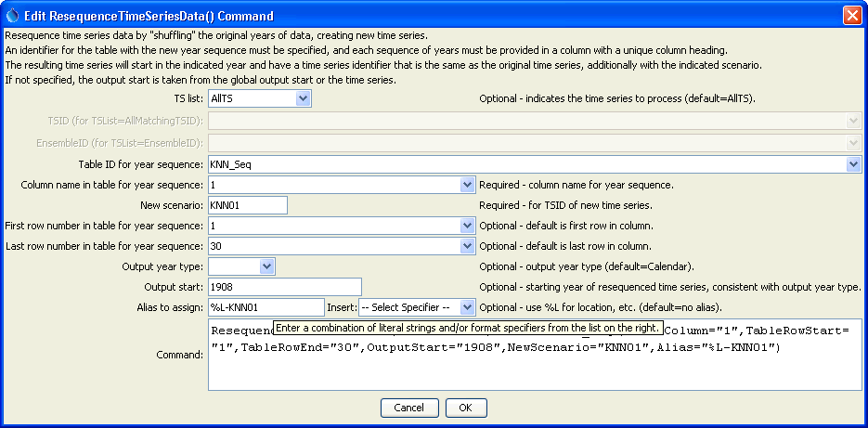Expand the First row number dropdown arrow
Screen dimensions: 868x428
click(x=467, y=226)
